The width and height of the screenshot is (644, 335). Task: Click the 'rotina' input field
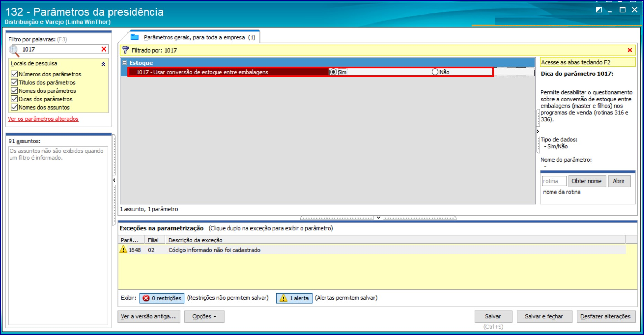point(554,181)
